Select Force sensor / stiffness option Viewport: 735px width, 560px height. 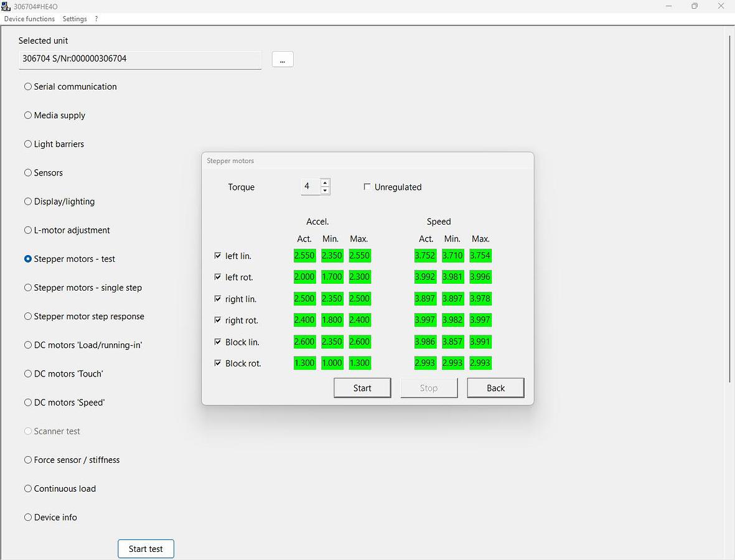(x=28, y=460)
